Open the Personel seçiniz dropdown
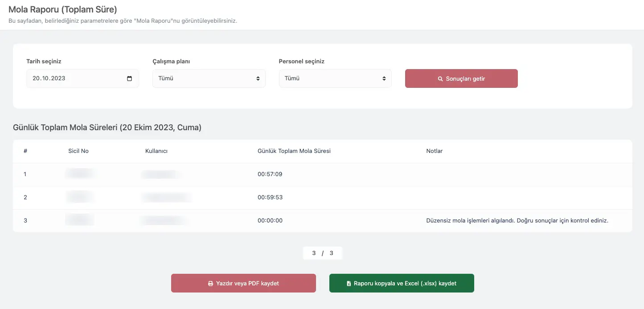Viewport: 644px width, 309px height. 335,78
